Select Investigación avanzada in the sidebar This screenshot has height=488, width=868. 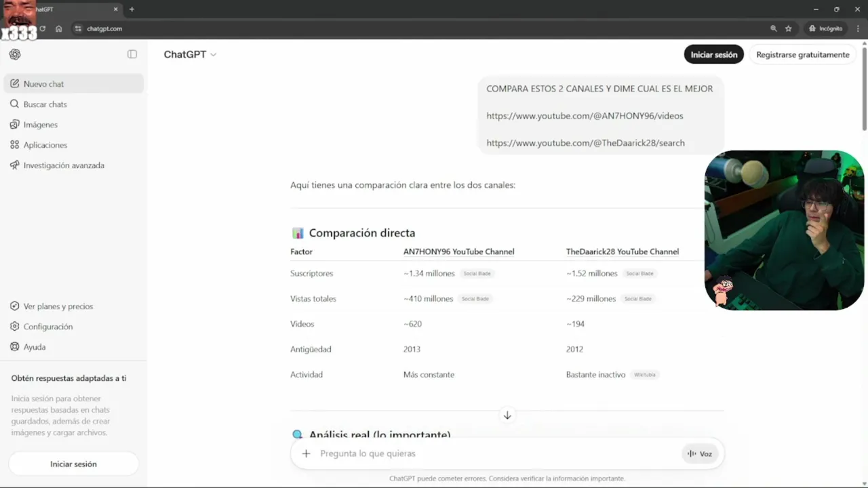63,165
